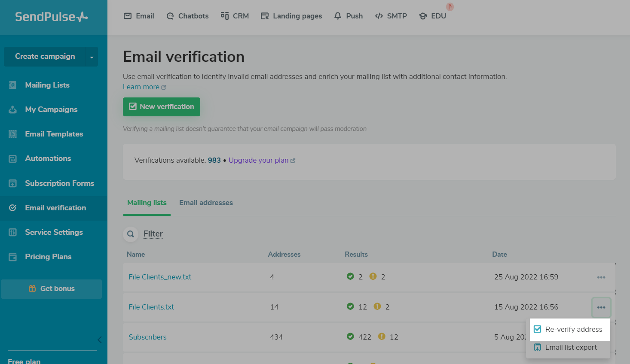Image resolution: width=630 pixels, height=364 pixels.
Task: Click the Date column header
Action: [x=499, y=254]
